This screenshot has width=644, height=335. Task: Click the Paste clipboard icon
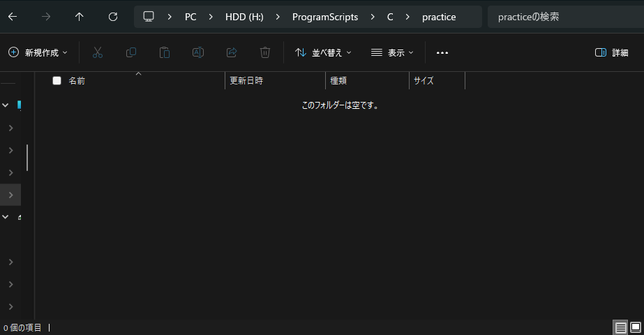[x=165, y=52]
